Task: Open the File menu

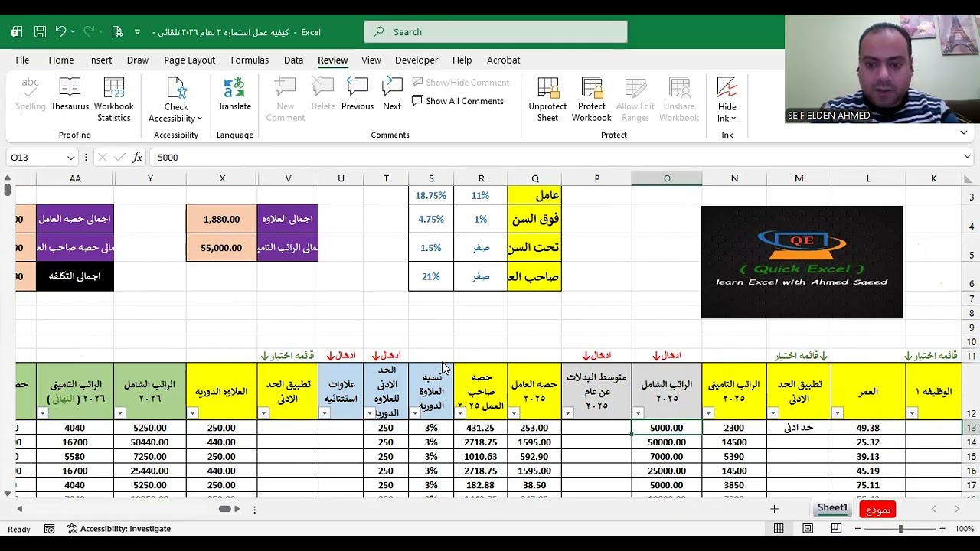Action: pyautogui.click(x=22, y=60)
